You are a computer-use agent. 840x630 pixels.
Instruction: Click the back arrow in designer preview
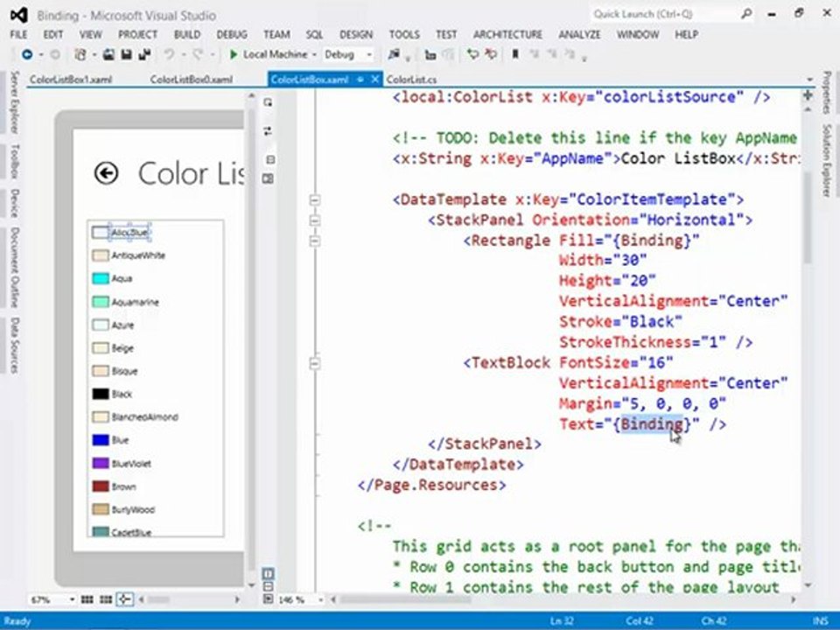(x=106, y=173)
